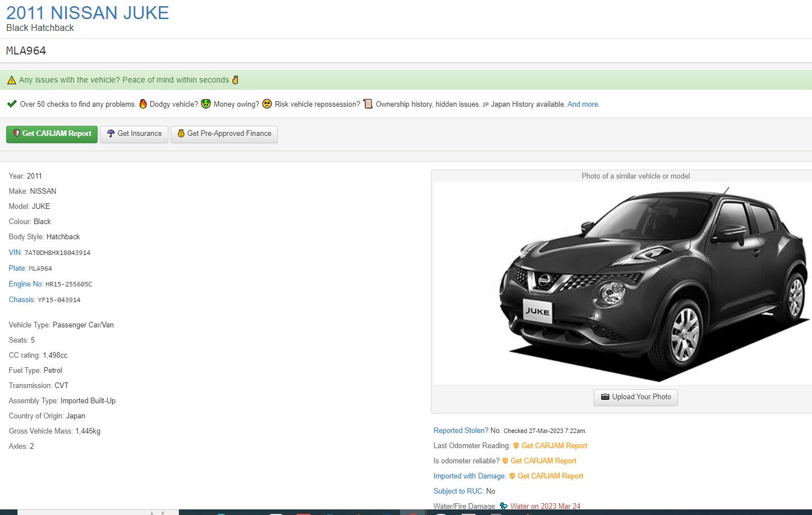Click the fire icon beside Dodgy vehicle

tap(143, 104)
